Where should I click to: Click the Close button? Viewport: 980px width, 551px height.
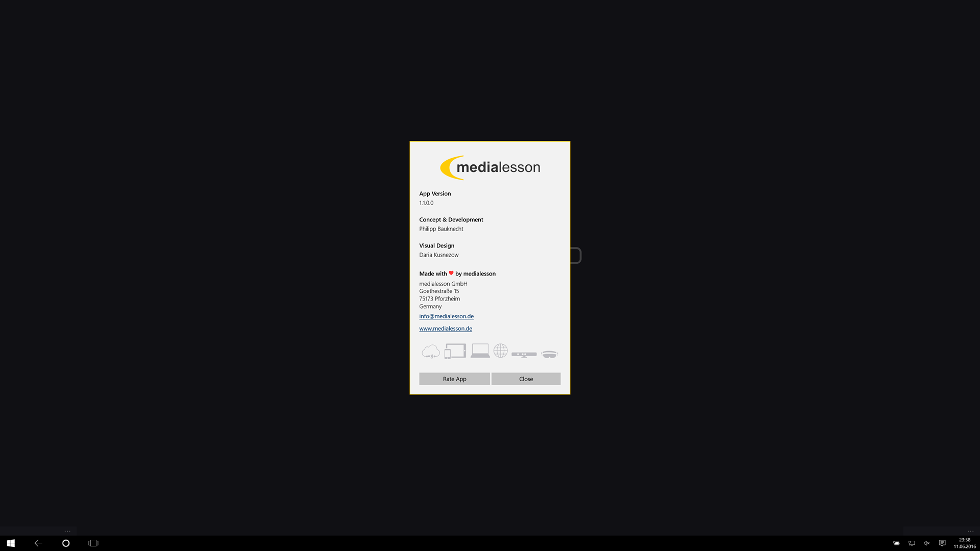point(526,378)
